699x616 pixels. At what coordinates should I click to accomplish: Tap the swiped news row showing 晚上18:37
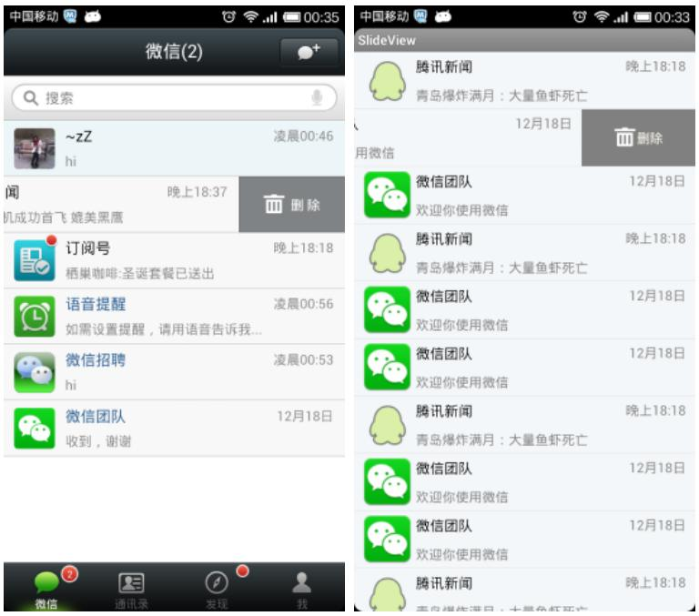click(x=121, y=205)
